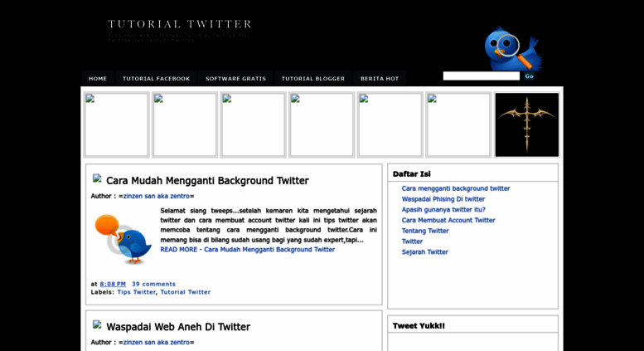Open second post's author zinzen san aka zentro
The image size is (644, 351).
click(157, 343)
